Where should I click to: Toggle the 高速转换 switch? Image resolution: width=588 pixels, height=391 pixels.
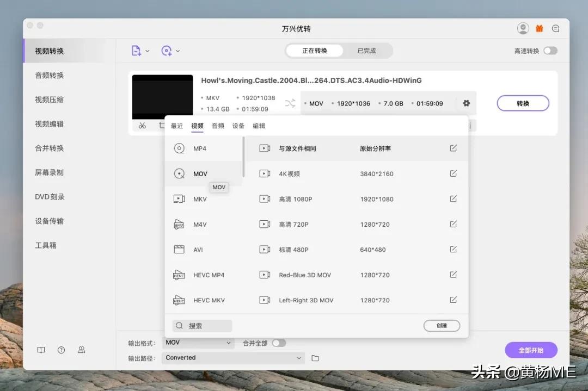[550, 49]
